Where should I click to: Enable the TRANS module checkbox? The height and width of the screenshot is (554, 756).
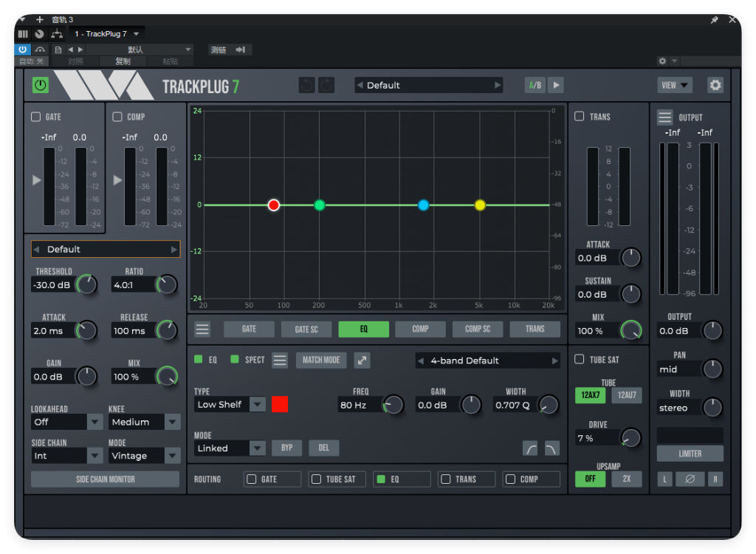[x=580, y=116]
